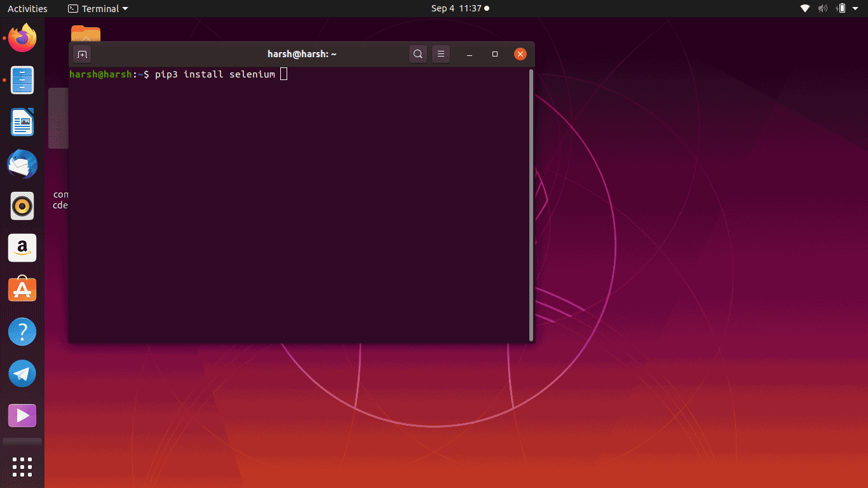Open the terminal hamburger menu
Image resolution: width=868 pixels, height=488 pixels.
click(x=441, y=55)
